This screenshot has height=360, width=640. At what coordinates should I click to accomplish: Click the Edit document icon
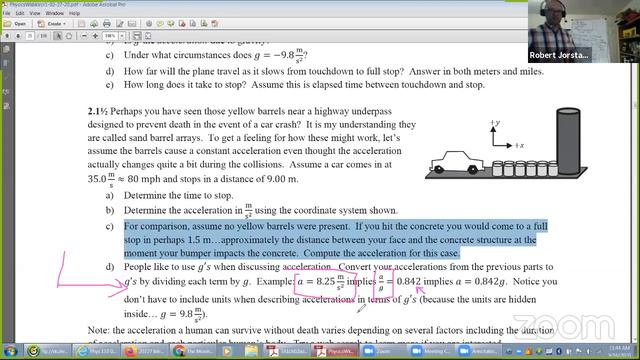[x=120, y=24]
